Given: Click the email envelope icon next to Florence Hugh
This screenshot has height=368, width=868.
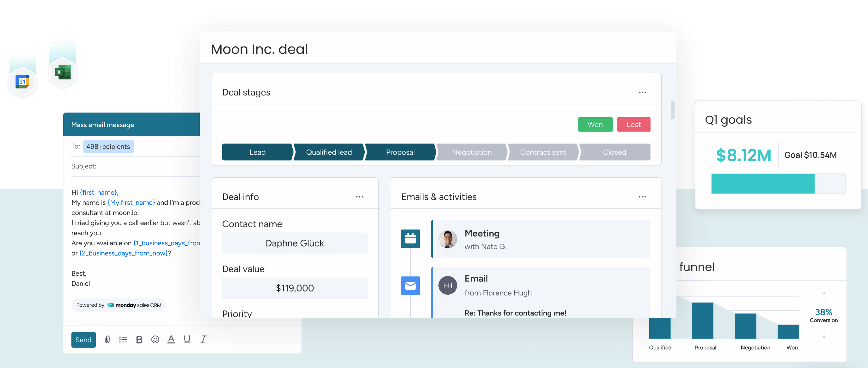Looking at the screenshot, I should 410,285.
